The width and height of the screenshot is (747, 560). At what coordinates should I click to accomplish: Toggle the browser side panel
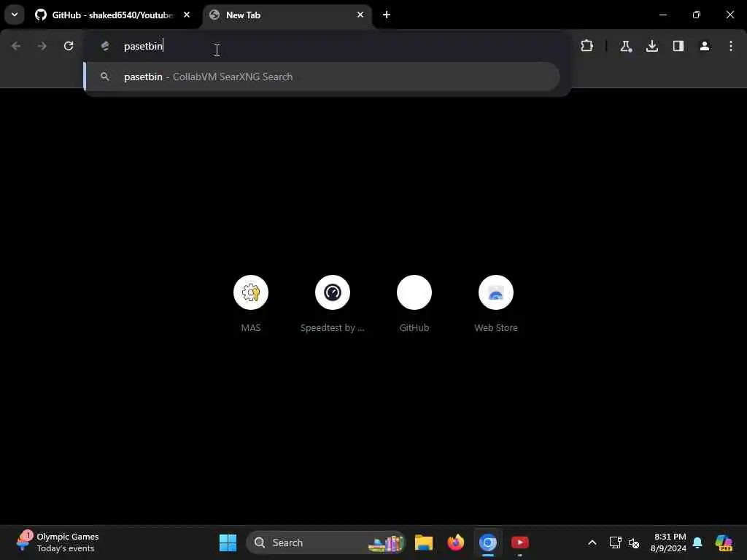pyautogui.click(x=678, y=46)
